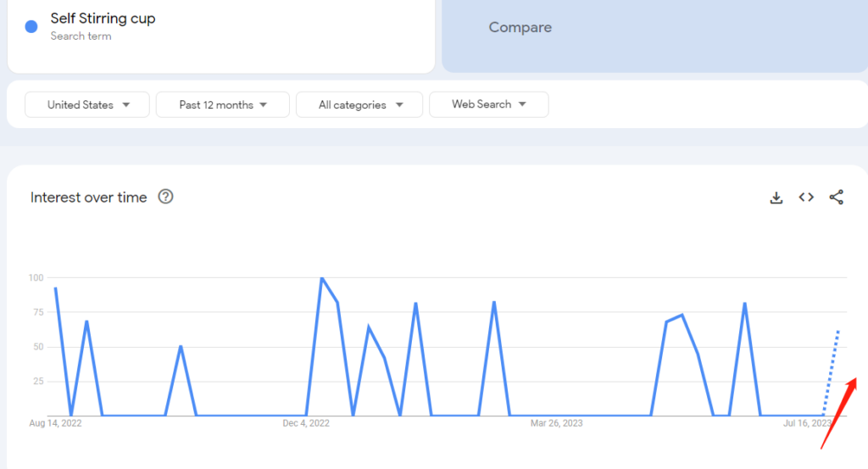Click the dotted forecast line at chart end
This screenshot has width=868, height=469.
(x=831, y=372)
